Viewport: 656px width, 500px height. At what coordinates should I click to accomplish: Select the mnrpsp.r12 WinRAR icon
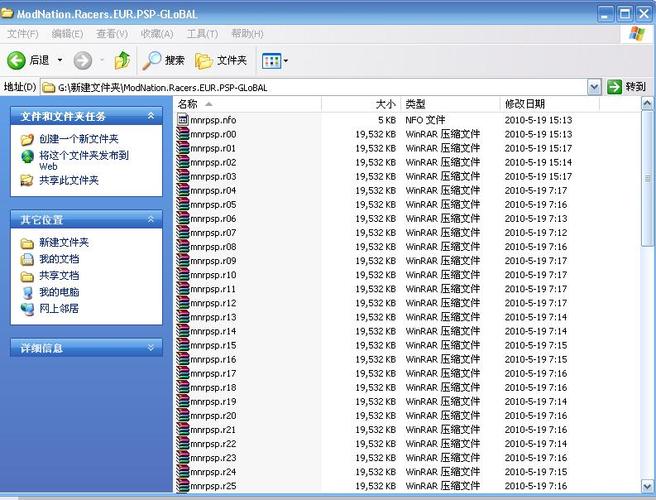[x=182, y=303]
